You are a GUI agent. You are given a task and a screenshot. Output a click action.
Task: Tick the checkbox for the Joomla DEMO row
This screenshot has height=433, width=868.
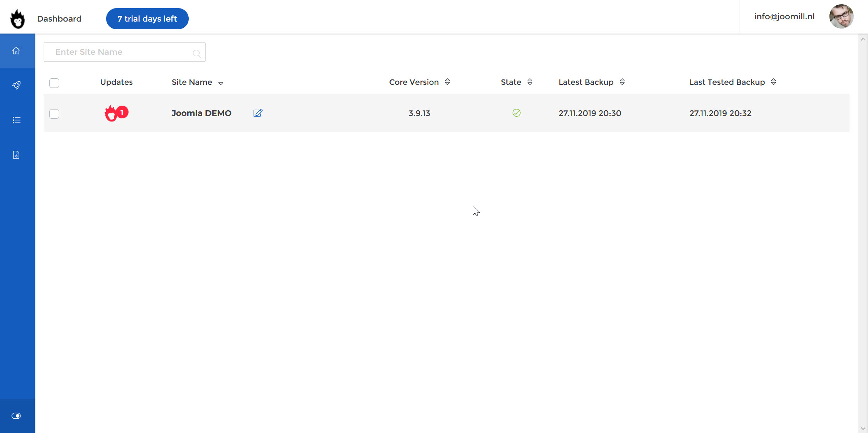click(54, 114)
